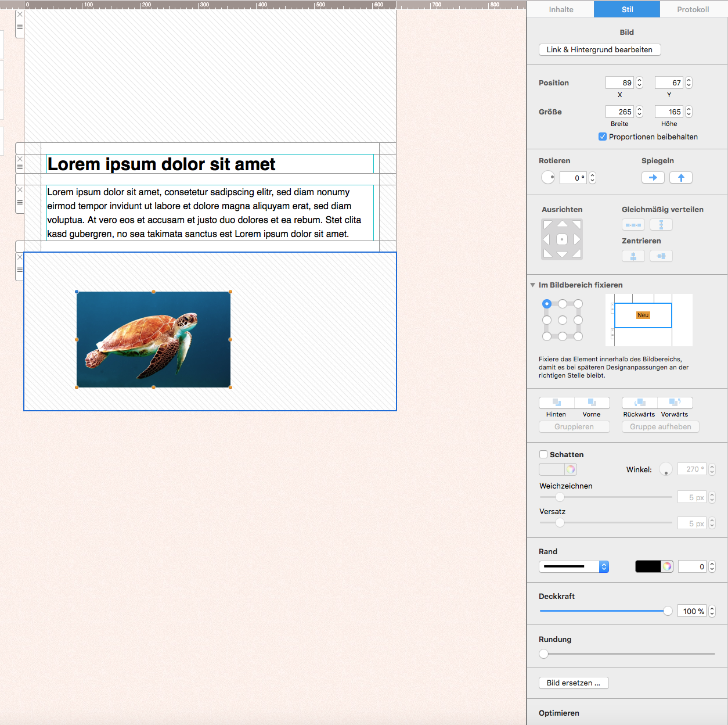Click the black Rand color swatch
Screen dimensions: 728x725
[x=648, y=566]
